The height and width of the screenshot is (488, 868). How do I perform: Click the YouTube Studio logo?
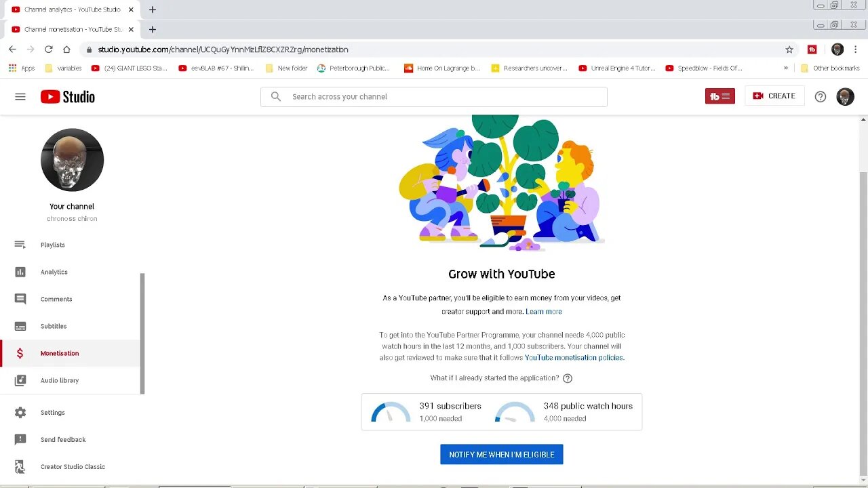68,97
